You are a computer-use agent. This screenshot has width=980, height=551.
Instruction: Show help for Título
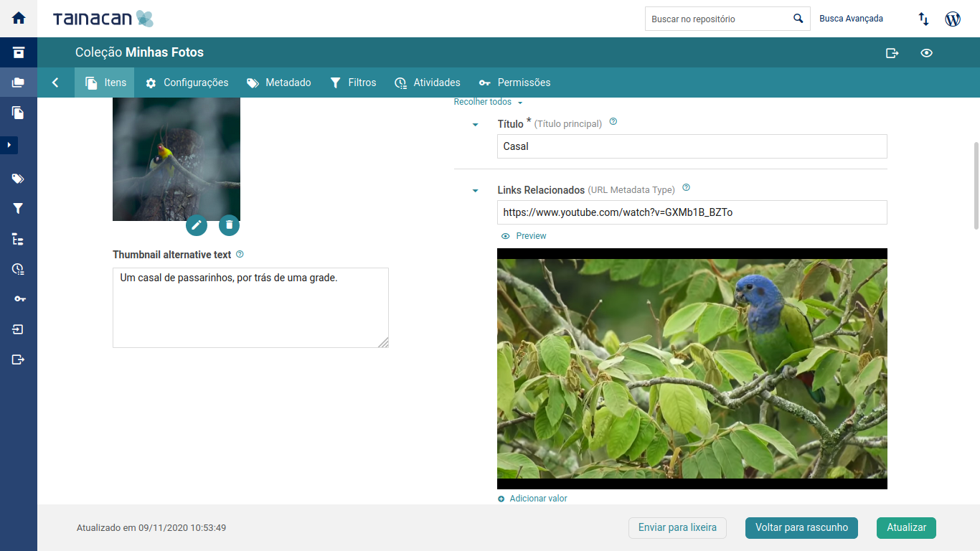(x=613, y=122)
